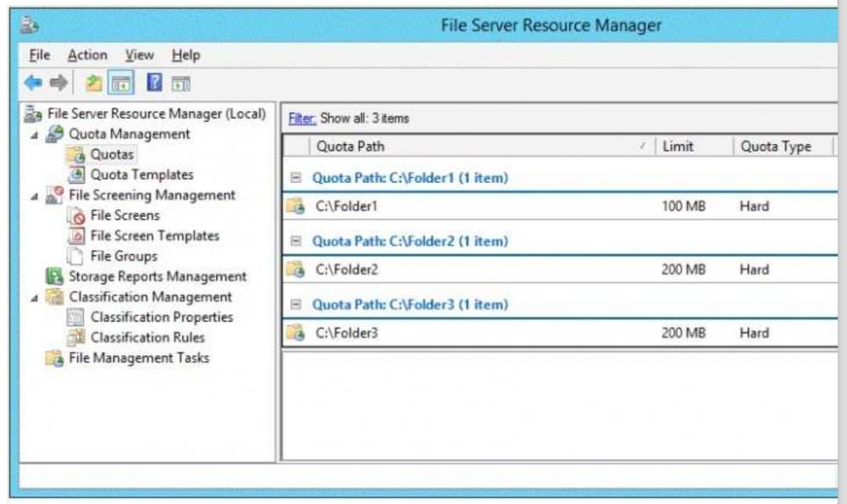Click the C:\Folder1 quota icon
This screenshot has height=504, width=847.
coord(295,207)
